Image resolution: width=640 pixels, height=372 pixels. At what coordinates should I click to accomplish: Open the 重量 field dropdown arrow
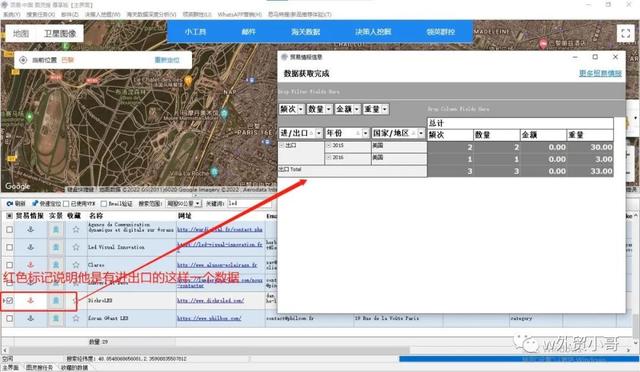(x=385, y=109)
